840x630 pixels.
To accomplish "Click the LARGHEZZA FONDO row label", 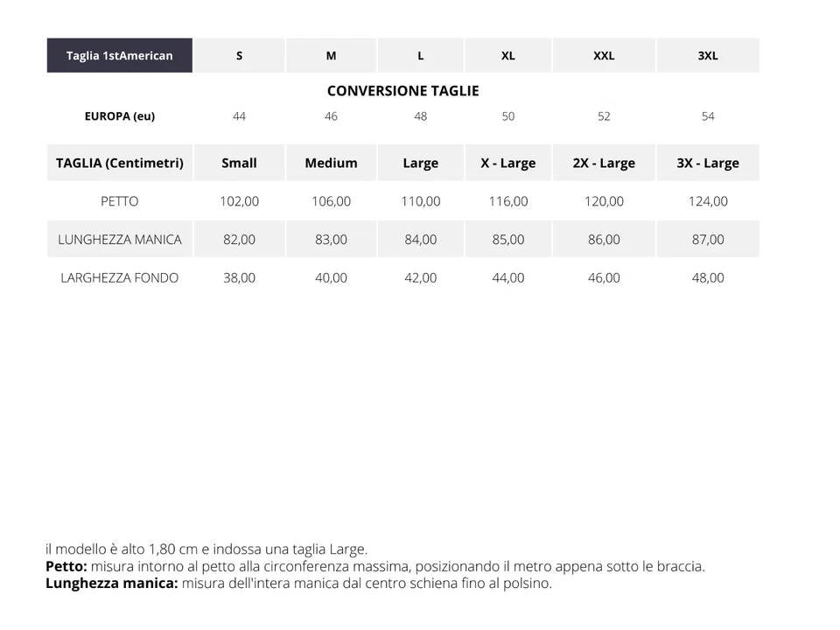I will [x=120, y=278].
